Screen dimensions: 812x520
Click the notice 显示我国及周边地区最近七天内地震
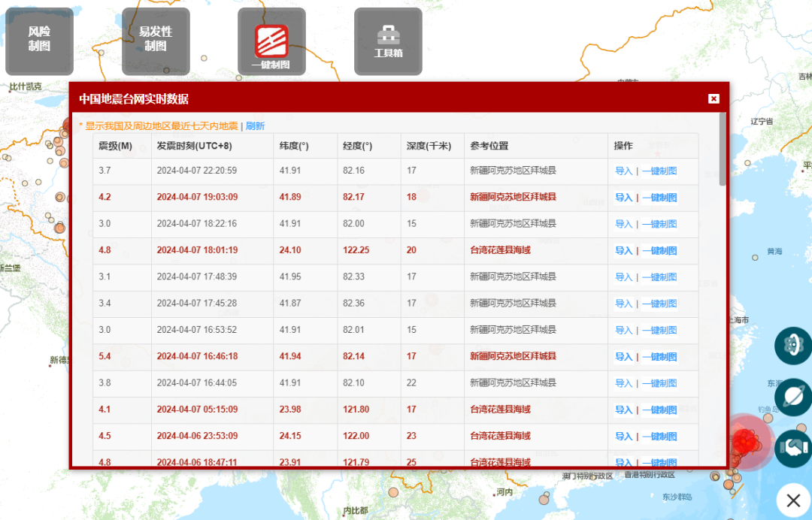(162, 125)
